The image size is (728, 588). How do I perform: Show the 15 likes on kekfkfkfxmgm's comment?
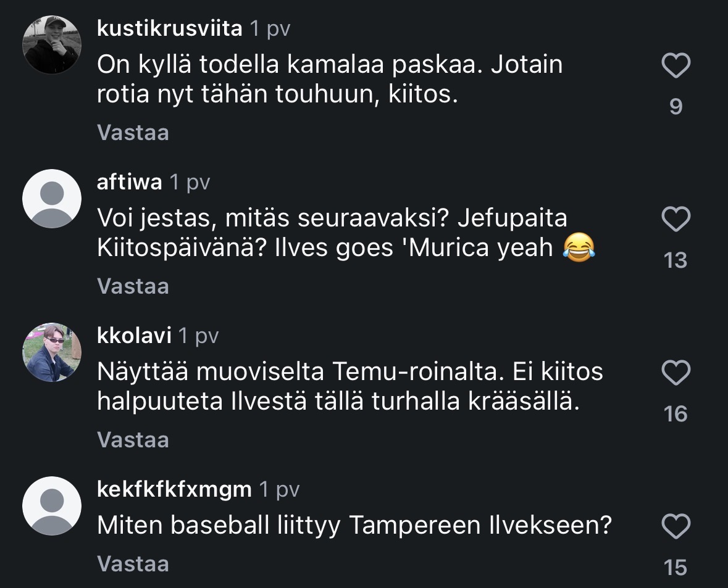(x=676, y=568)
